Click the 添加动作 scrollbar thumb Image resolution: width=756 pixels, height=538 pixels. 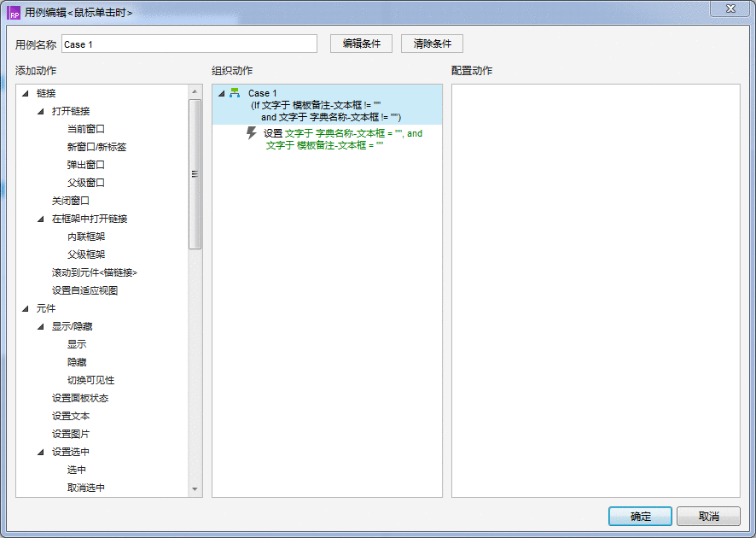tap(195, 174)
